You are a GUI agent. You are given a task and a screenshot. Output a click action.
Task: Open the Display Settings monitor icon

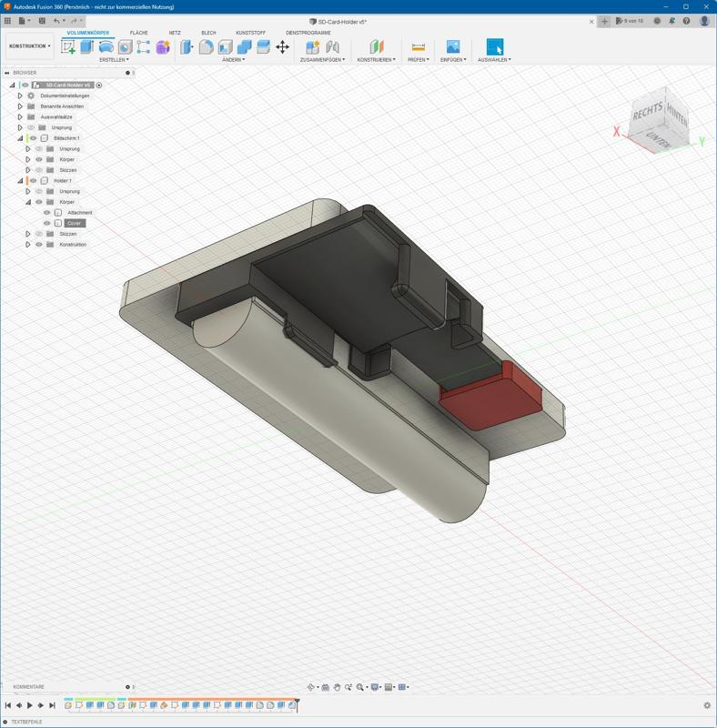(x=375, y=687)
